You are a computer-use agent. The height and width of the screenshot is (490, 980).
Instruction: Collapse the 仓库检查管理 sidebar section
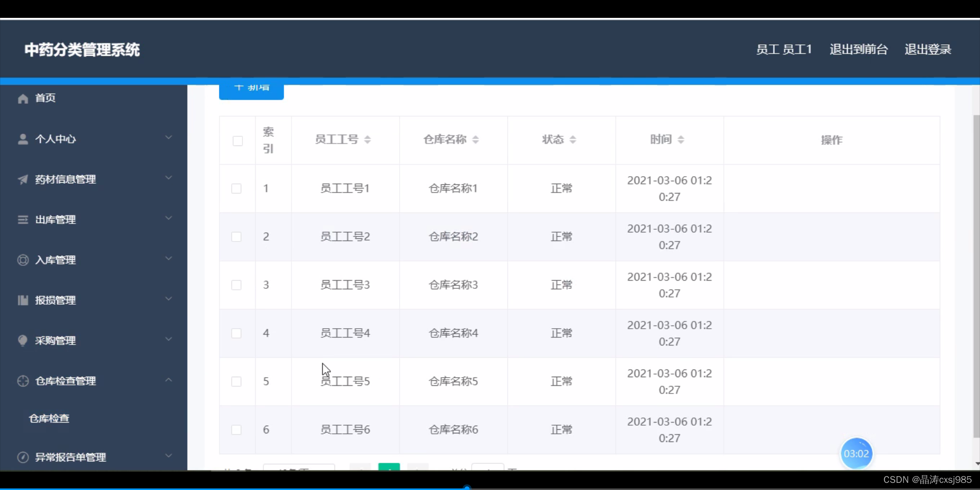168,380
